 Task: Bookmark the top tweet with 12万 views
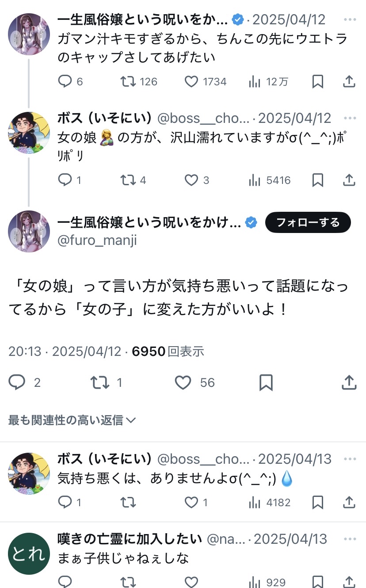(317, 81)
